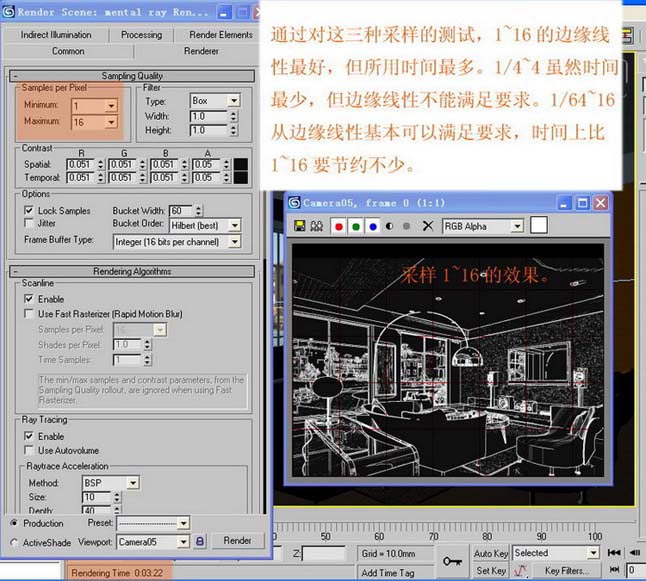Image resolution: width=646 pixels, height=581 pixels.
Task: Go to the start frame of the animation
Action: [x=614, y=553]
